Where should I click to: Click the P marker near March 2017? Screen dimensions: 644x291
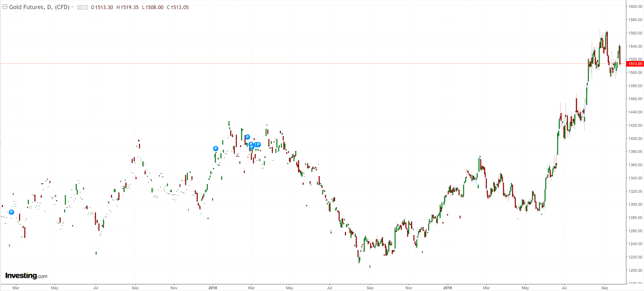click(12, 212)
